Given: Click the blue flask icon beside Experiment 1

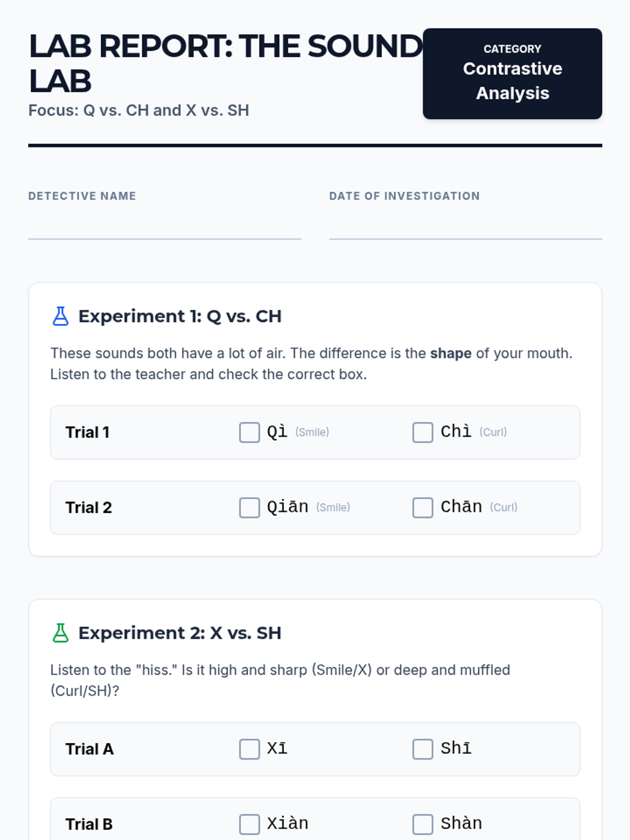Looking at the screenshot, I should (x=60, y=316).
